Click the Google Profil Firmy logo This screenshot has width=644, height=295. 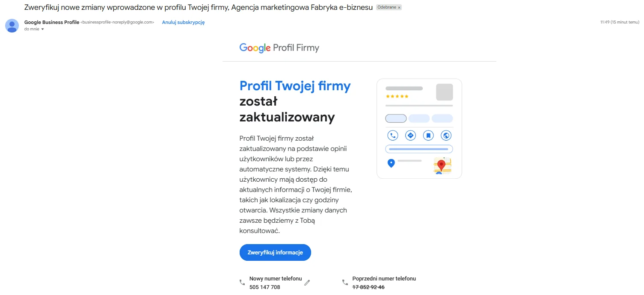[x=279, y=48]
